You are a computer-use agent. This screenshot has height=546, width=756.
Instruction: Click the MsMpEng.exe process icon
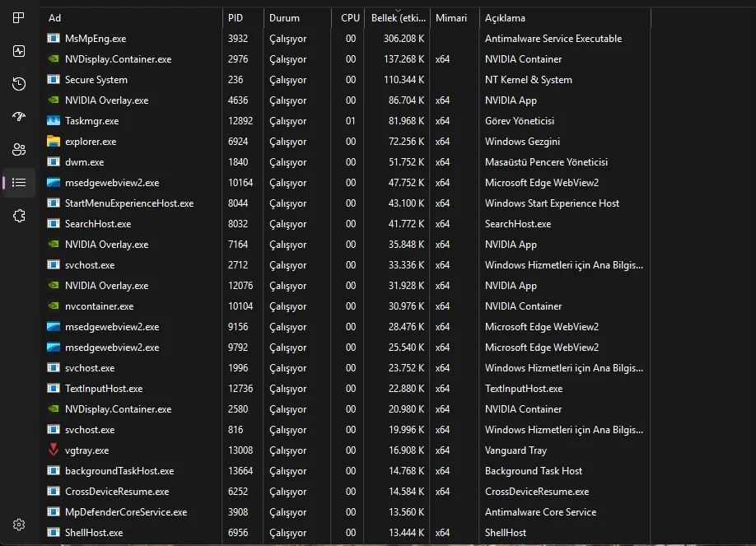pos(54,38)
